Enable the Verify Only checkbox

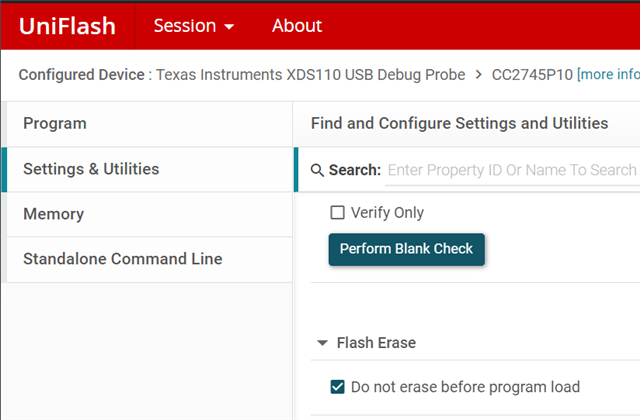tap(337, 212)
